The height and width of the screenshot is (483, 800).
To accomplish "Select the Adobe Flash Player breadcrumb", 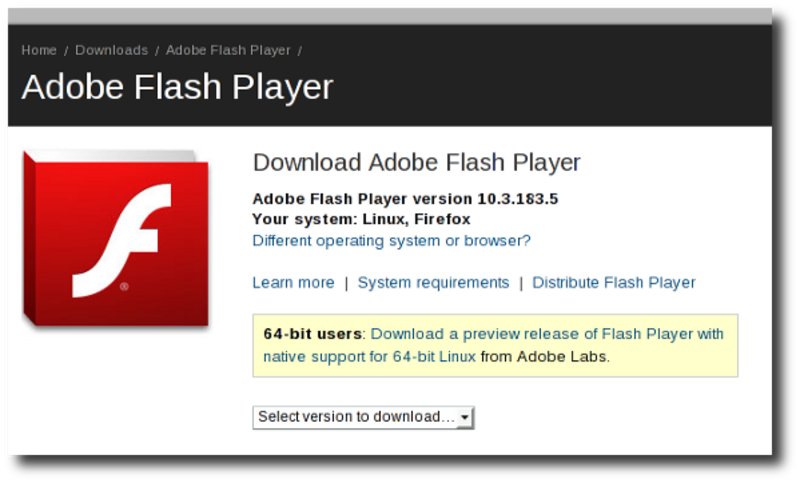I will coord(228,50).
